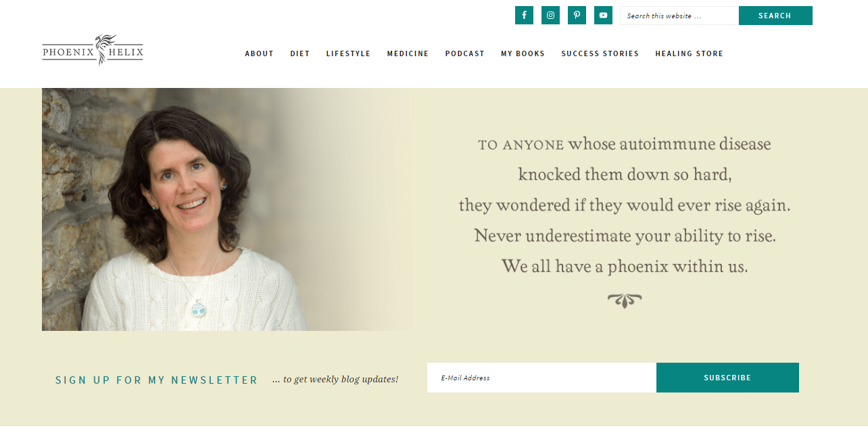Open the Podcast page
Image resolution: width=868 pixels, height=427 pixels.
(464, 53)
